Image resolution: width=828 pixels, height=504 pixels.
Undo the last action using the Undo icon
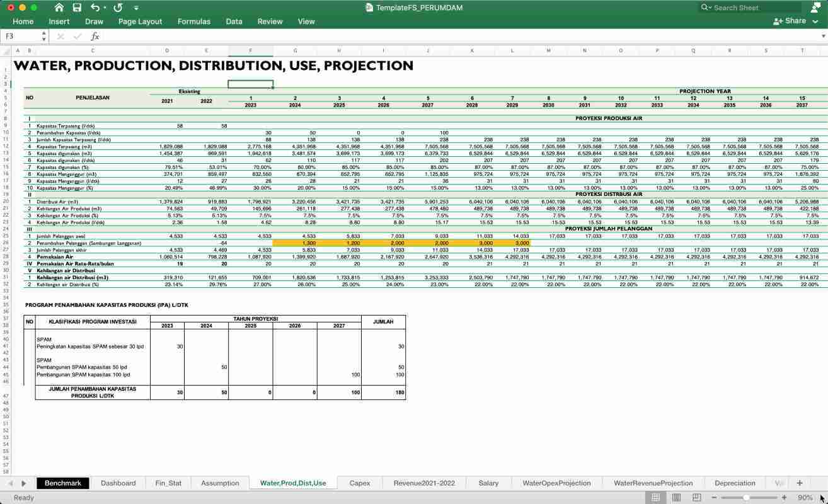coord(95,8)
